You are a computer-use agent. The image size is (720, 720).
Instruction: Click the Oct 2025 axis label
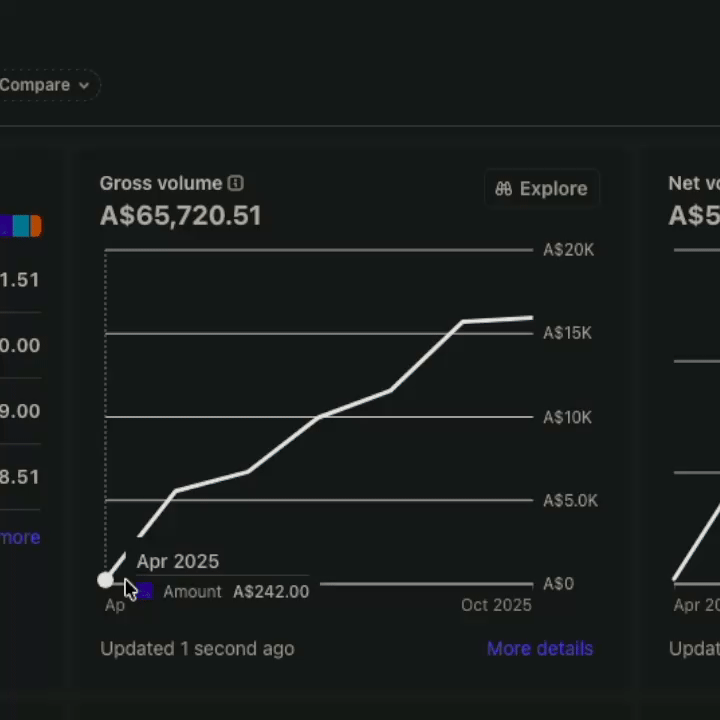pyautogui.click(x=496, y=605)
